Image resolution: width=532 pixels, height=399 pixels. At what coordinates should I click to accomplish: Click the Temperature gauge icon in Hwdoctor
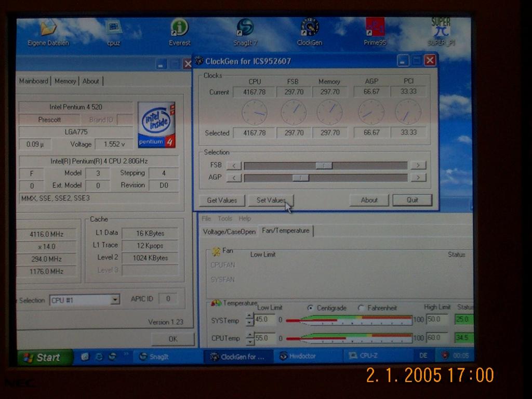point(216,303)
